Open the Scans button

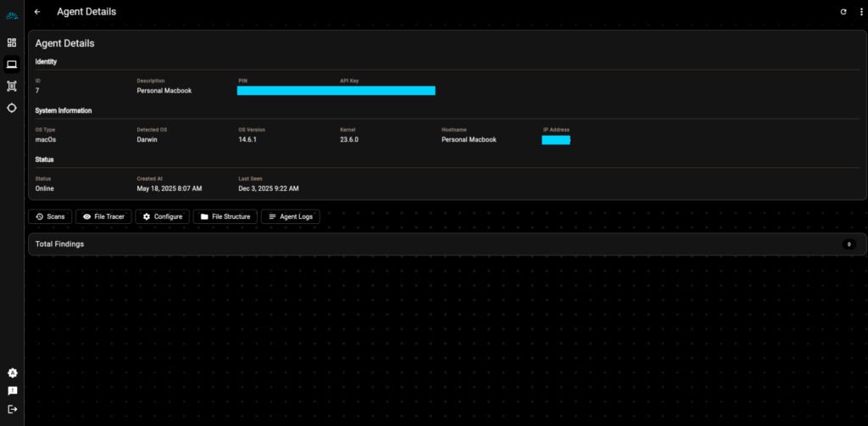[x=50, y=216]
